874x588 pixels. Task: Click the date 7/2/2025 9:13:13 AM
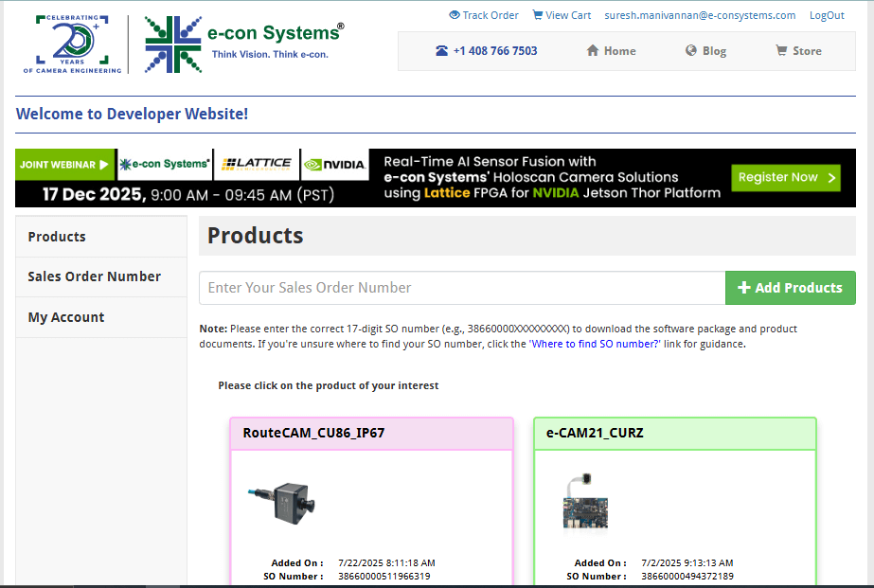(687, 563)
